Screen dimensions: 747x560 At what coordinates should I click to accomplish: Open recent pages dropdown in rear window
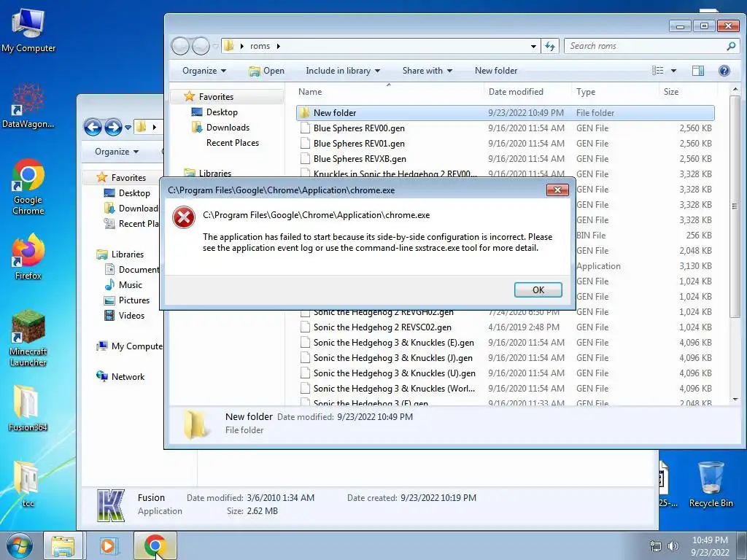click(x=128, y=128)
